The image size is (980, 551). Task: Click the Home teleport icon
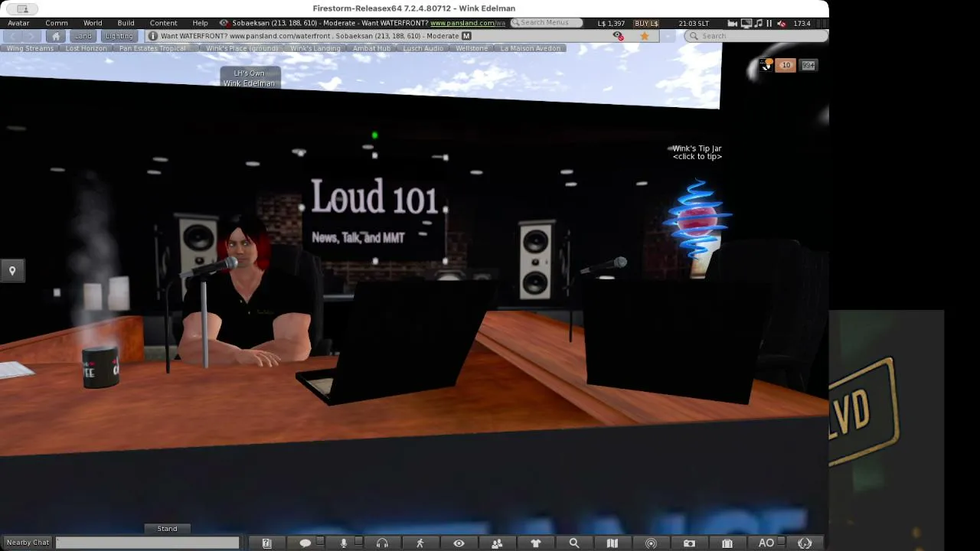56,36
